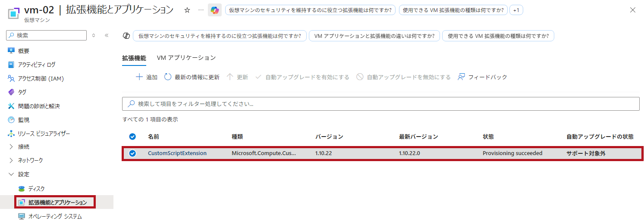Click the disable icon of 自動アップグレードを無効にする

point(360,77)
